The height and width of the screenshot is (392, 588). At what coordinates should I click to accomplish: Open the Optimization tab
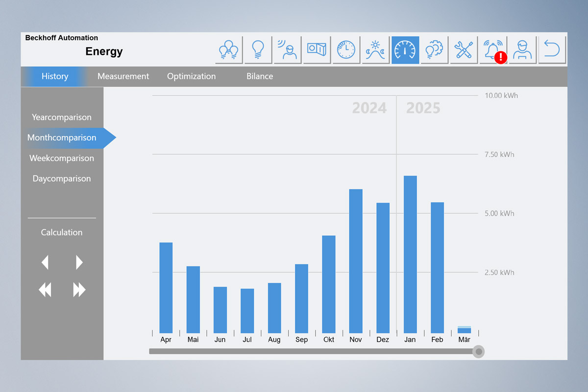(191, 76)
